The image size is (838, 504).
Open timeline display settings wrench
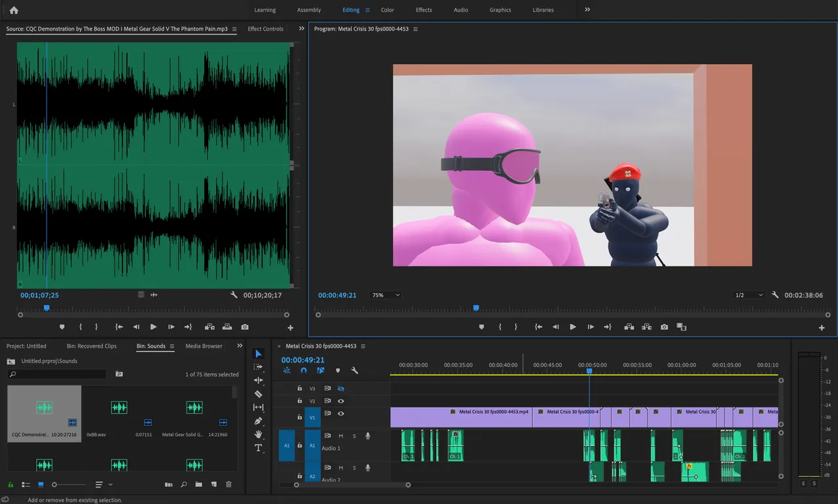(x=355, y=370)
